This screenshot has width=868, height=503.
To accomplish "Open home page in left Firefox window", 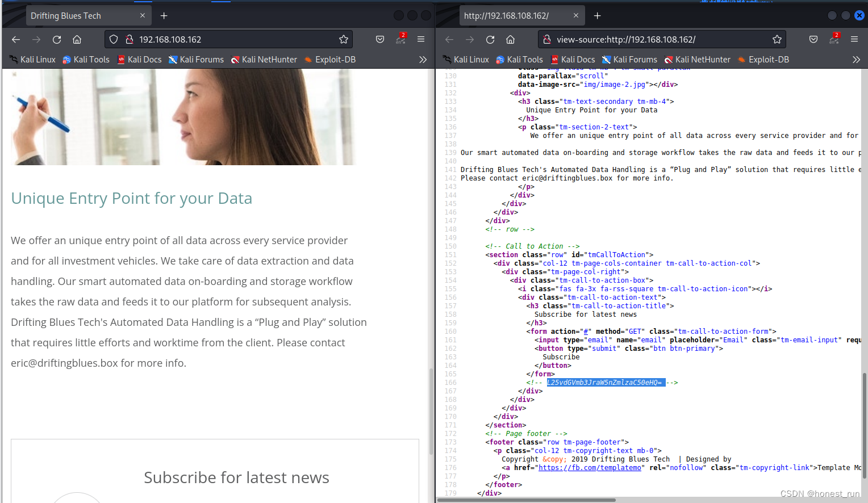I will [77, 39].
